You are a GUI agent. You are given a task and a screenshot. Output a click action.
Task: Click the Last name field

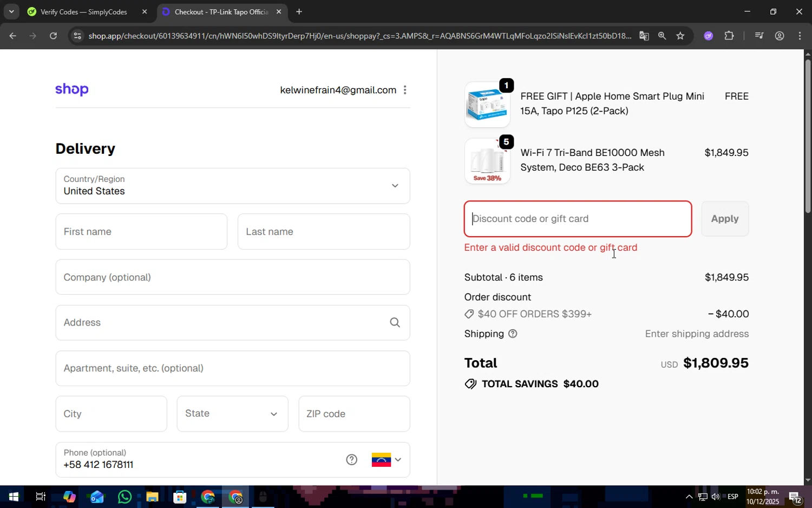click(324, 232)
